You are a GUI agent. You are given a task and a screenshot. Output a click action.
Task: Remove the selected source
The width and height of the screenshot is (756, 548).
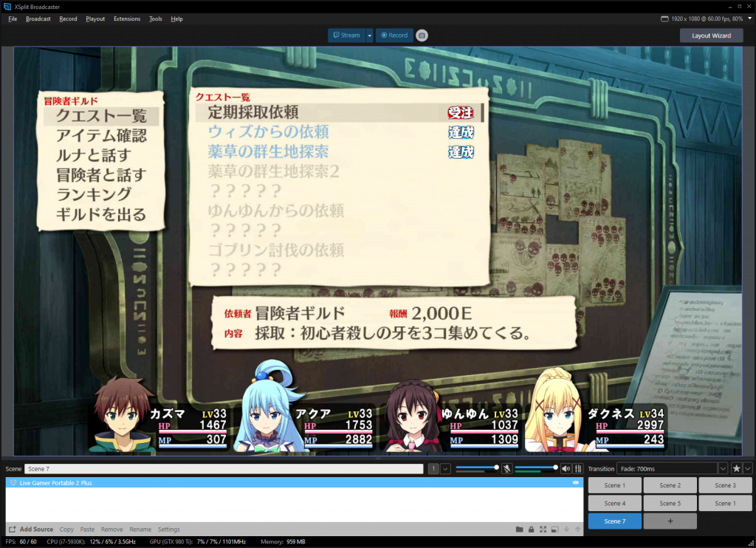tap(112, 530)
